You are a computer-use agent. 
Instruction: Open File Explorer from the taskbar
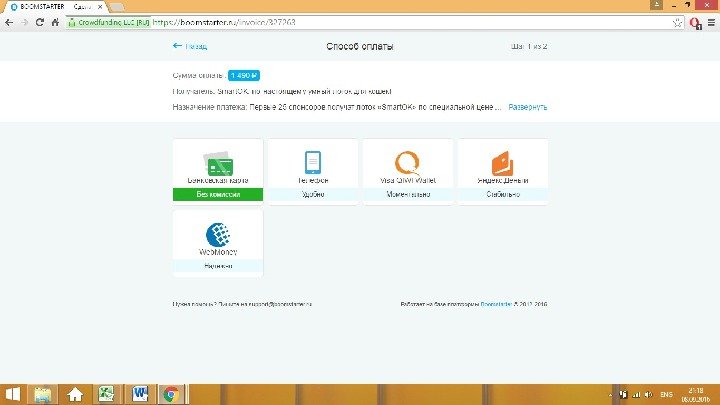click(43, 394)
